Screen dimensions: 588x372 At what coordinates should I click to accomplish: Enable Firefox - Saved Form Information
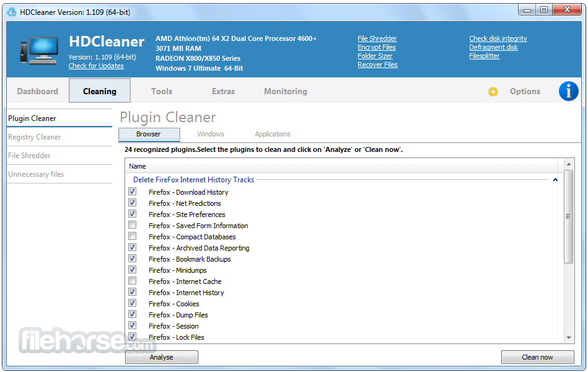tap(133, 225)
